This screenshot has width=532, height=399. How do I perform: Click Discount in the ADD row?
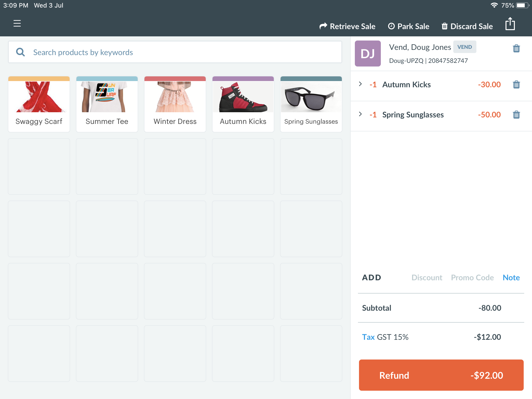[x=427, y=277]
